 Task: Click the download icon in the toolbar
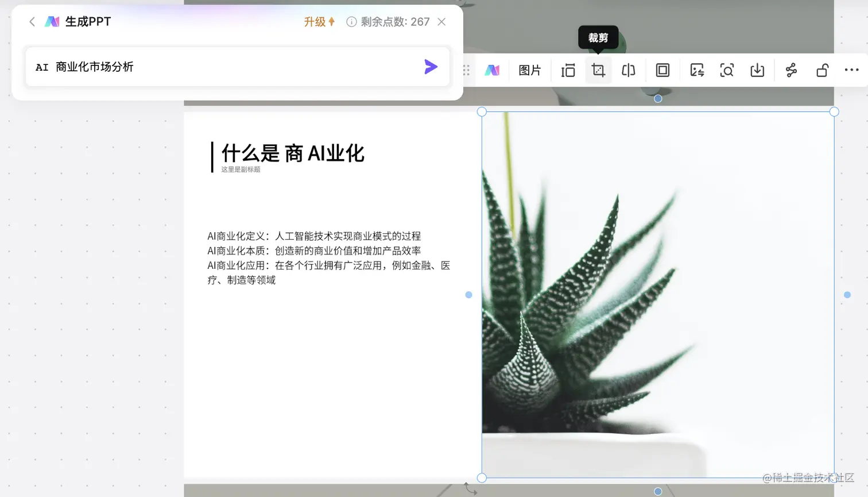pos(757,70)
